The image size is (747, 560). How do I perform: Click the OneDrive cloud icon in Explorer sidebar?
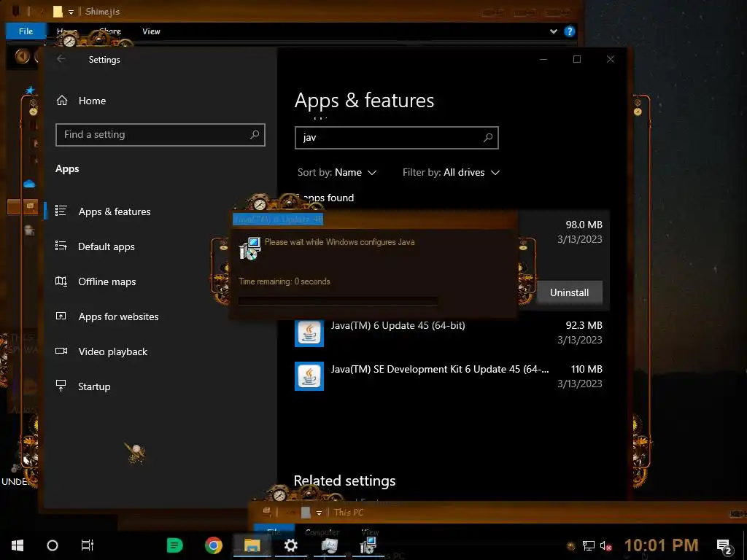tap(29, 184)
